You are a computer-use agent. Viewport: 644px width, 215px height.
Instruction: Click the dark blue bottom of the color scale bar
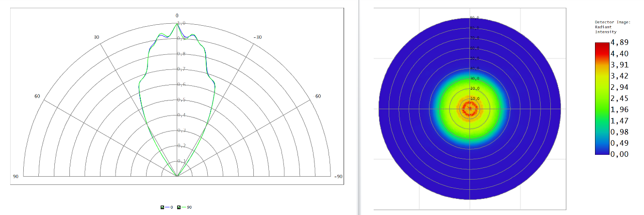602,151
